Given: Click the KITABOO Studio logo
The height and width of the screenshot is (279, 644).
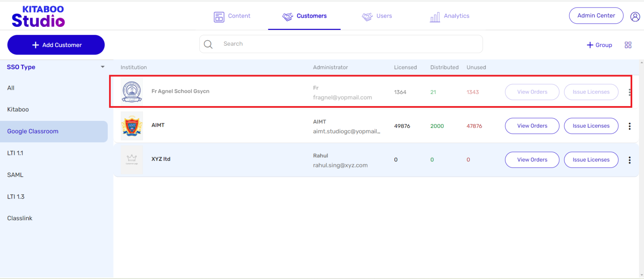Looking at the screenshot, I should pyautogui.click(x=38, y=16).
